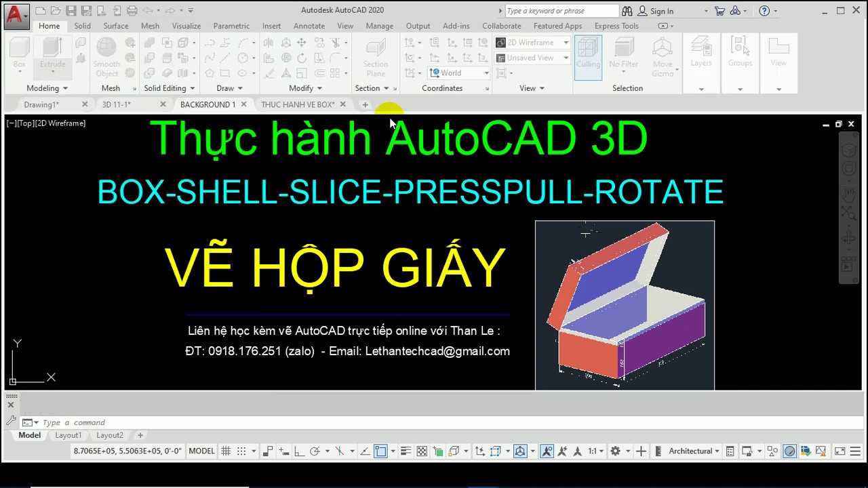Switch to the Surface ribbon tab
Viewport: 868px width, 488px height.
116,26
